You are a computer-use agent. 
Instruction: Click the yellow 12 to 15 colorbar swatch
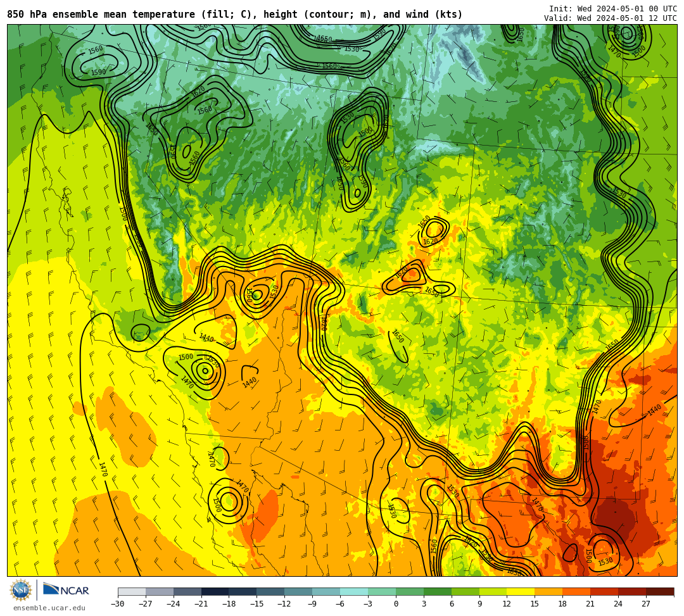[x=521, y=591]
